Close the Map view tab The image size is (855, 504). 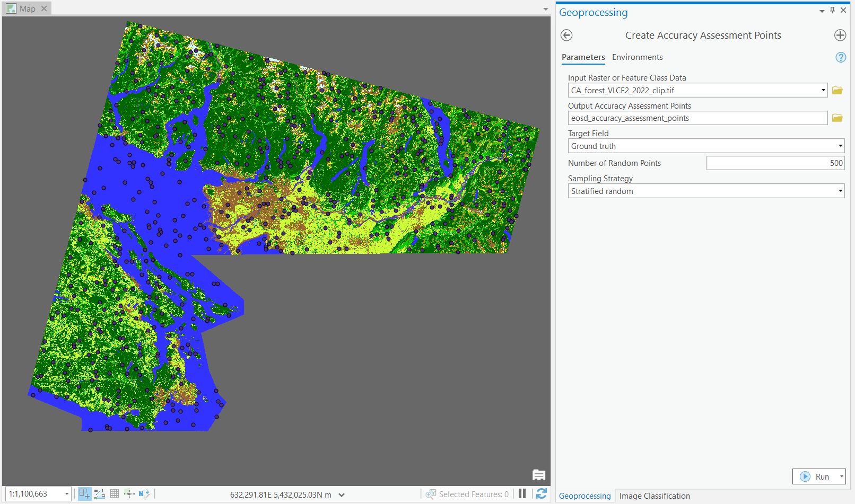[44, 8]
